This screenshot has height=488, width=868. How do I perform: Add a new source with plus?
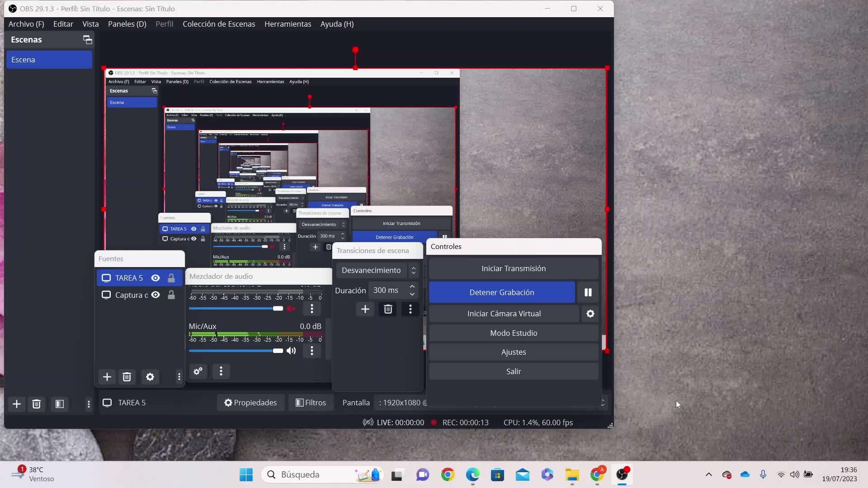pos(107,377)
